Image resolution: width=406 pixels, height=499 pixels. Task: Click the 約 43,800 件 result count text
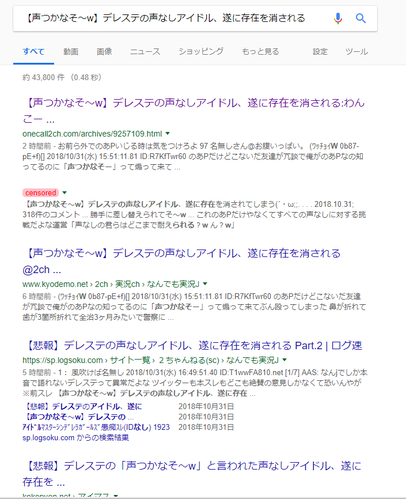point(62,78)
